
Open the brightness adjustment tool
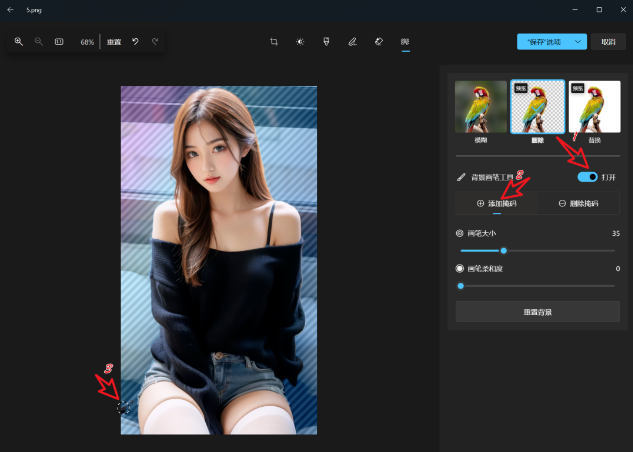300,42
